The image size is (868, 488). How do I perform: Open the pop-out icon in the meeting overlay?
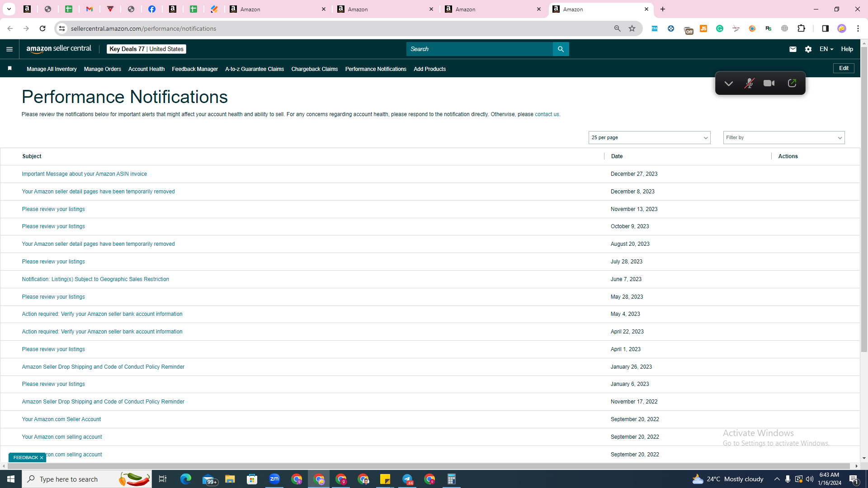pyautogui.click(x=792, y=83)
